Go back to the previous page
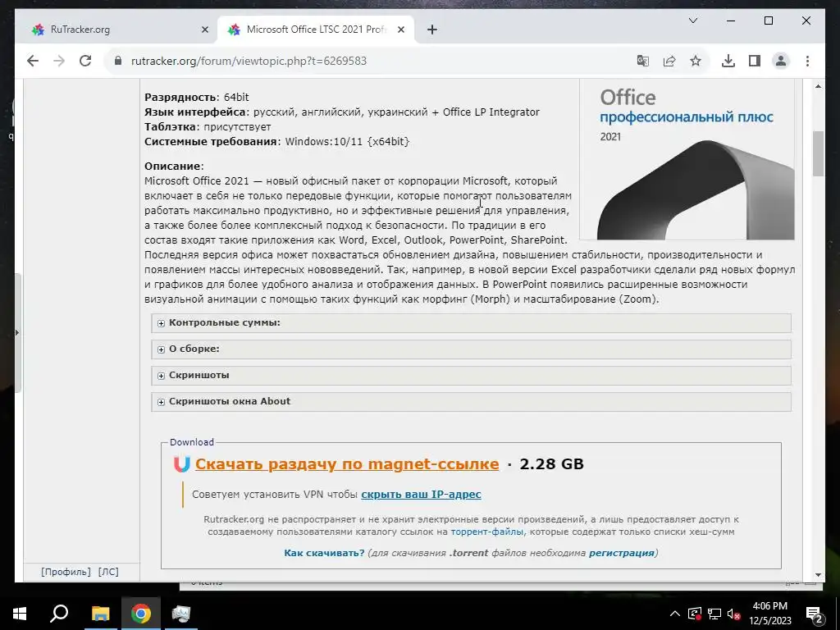This screenshot has height=630, width=840. [x=33, y=61]
